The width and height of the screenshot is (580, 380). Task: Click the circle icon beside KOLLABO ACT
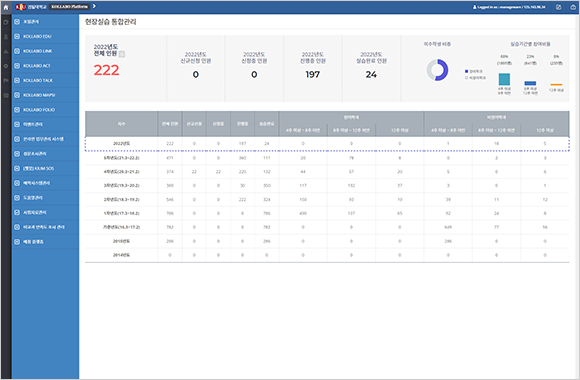point(17,65)
